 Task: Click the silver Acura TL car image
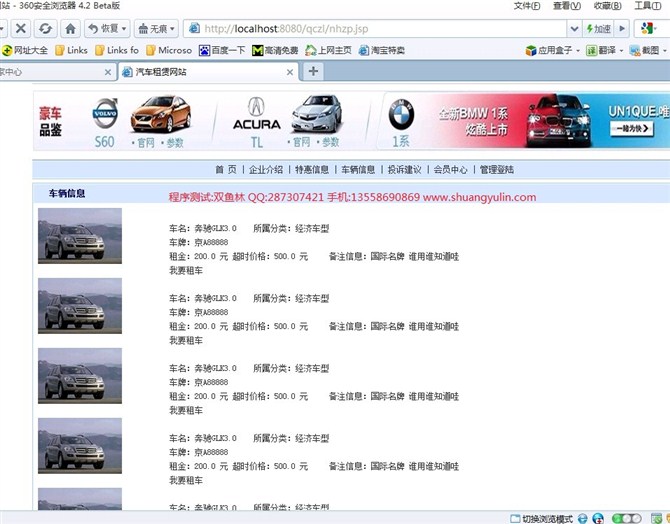tap(317, 113)
